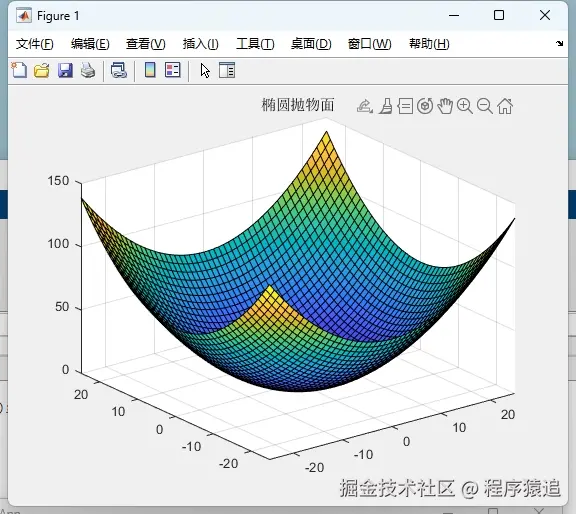Enable the data tips tool
The image size is (576, 514).
[405, 107]
